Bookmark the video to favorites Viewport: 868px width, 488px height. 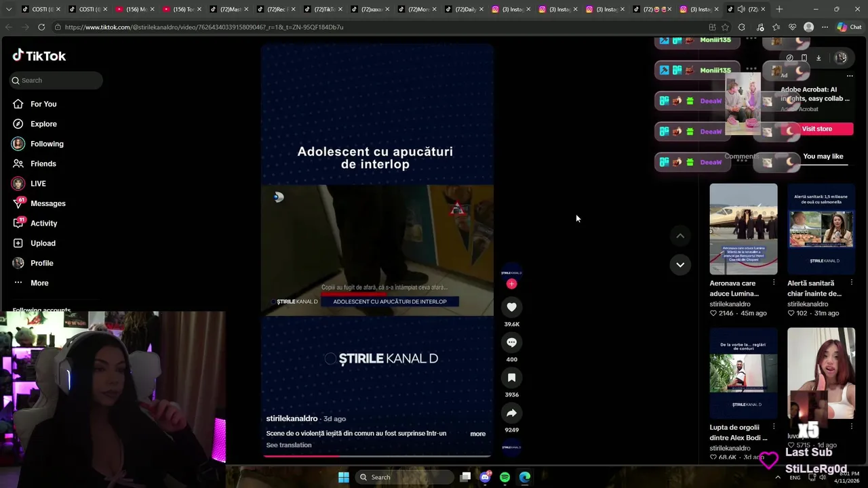[x=511, y=378]
